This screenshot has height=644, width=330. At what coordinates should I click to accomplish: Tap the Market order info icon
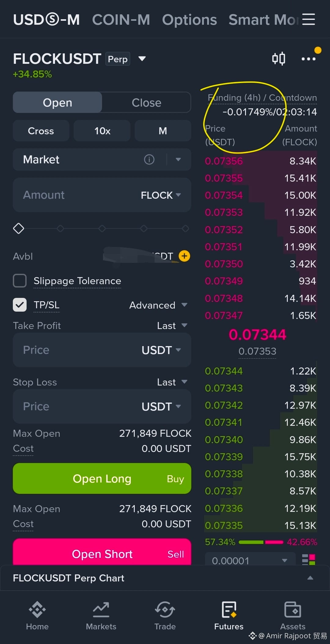click(149, 159)
